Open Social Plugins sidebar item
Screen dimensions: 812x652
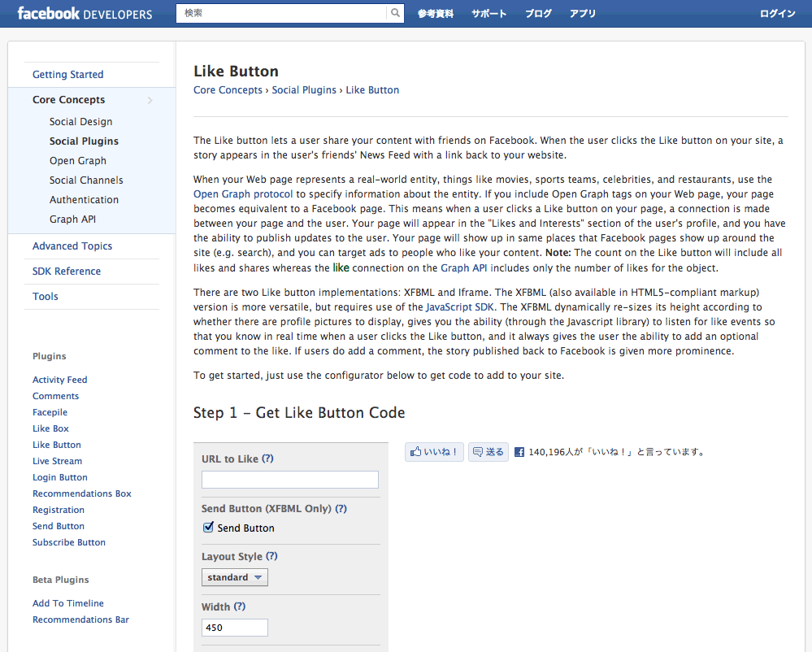coord(84,141)
